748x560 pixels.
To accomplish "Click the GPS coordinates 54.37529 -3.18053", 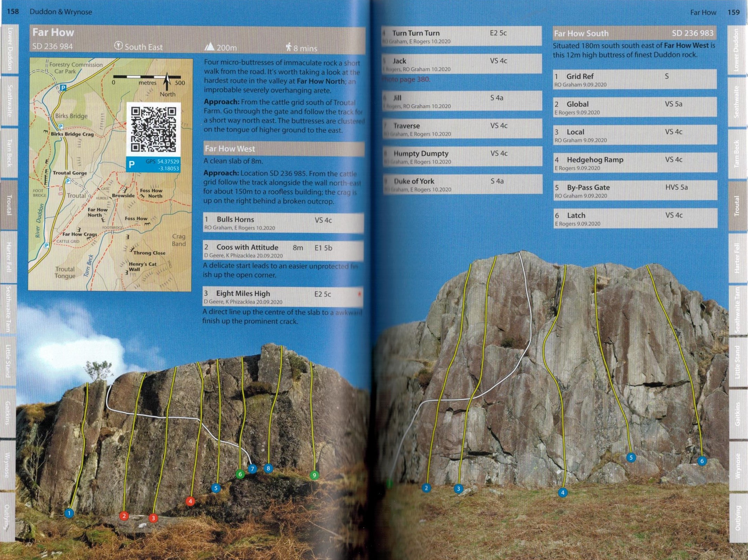I will (162, 165).
